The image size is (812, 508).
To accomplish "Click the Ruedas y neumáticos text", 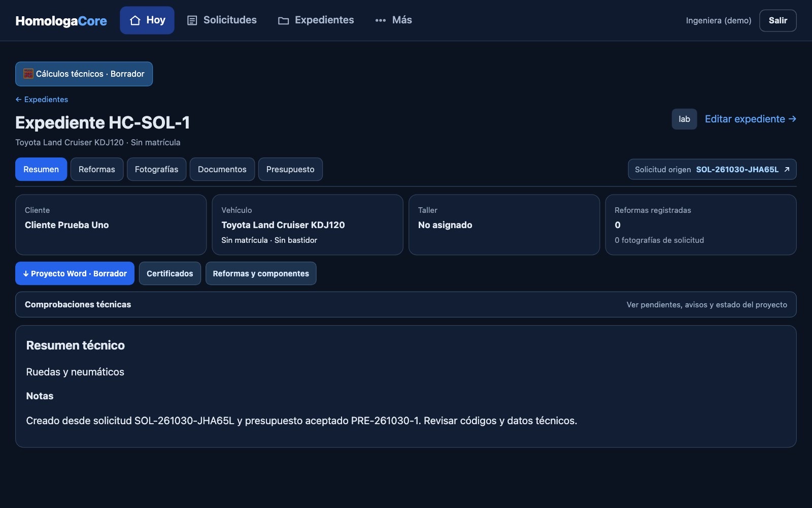I will (x=75, y=372).
